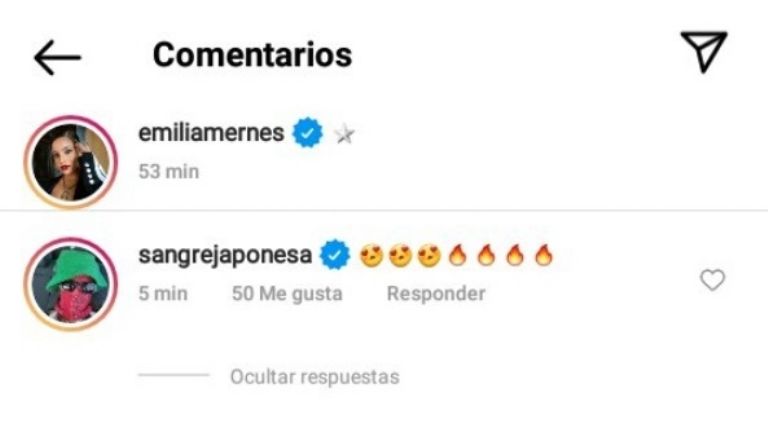Tap the emiliamernes username
Screen dimensions: 768x423
(x=211, y=133)
